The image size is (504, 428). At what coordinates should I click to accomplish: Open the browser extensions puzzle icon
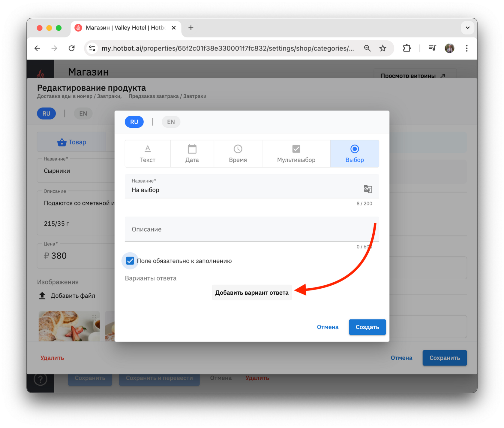(x=406, y=48)
